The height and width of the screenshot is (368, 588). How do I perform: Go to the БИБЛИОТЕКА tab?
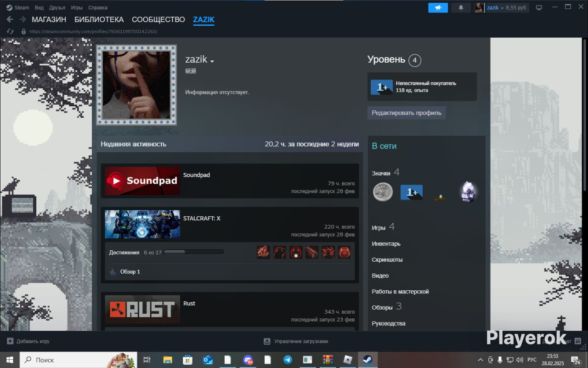99,19
